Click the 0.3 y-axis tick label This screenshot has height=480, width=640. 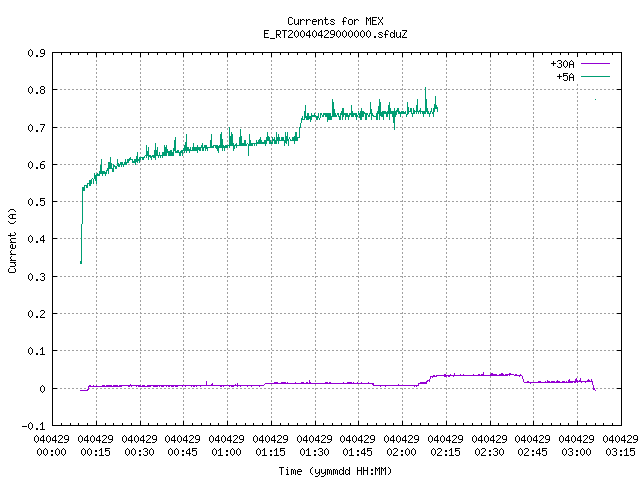point(37,277)
